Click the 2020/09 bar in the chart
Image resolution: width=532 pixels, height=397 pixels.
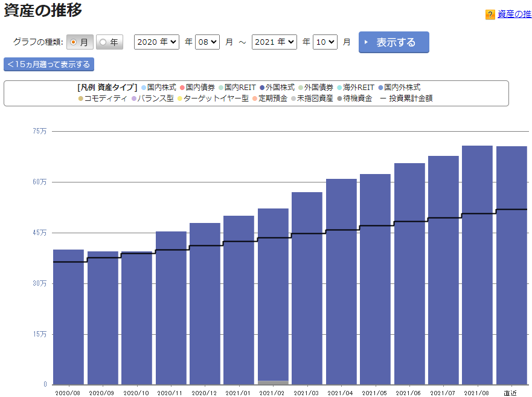click(x=103, y=318)
